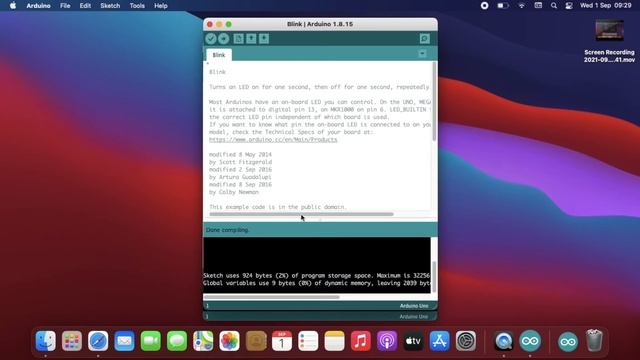
Task: Save the sketch with the Save icon
Action: click(264, 38)
